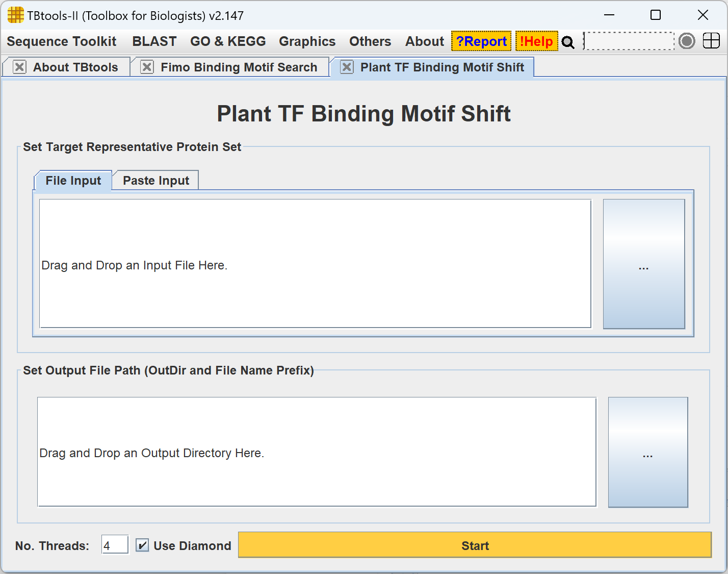Select the Fimo Binding Motif Search tab
Screen dimensions: 728x574
[239, 67]
